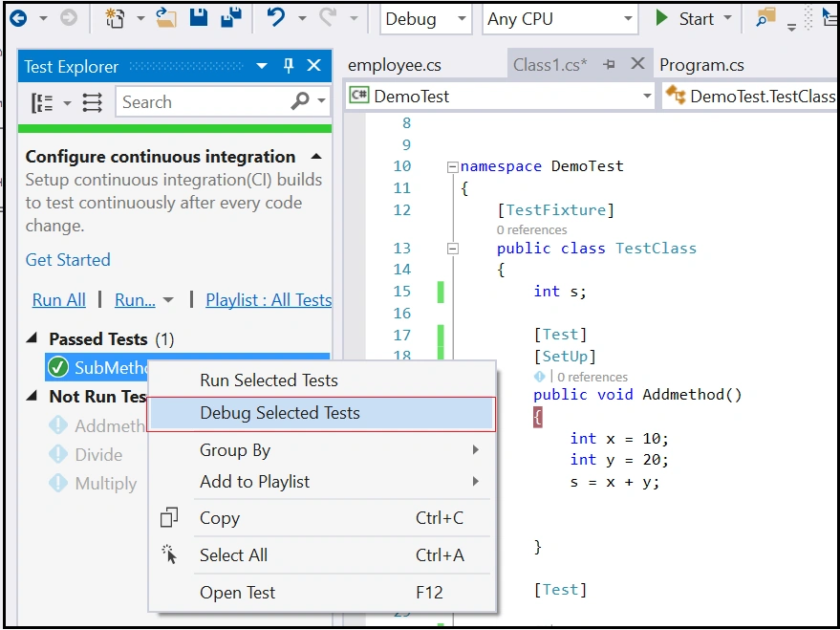Select the Addmethod test in Not Run
Image resolution: width=840 pixels, height=630 pixels.
[110, 425]
